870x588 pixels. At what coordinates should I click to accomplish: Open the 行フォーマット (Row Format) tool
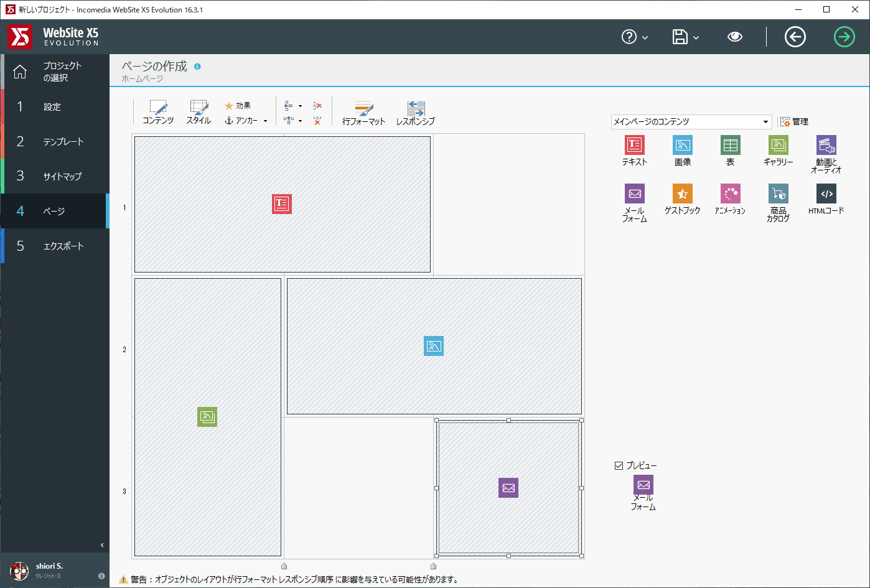(363, 113)
